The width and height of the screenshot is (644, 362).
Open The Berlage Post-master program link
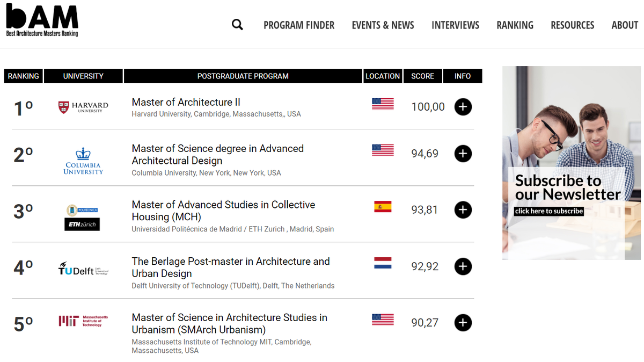coord(231,267)
